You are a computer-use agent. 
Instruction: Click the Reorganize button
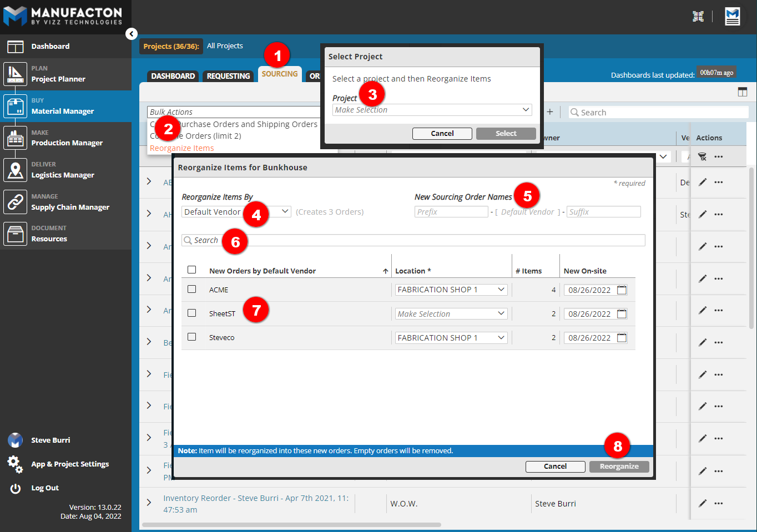pyautogui.click(x=619, y=467)
